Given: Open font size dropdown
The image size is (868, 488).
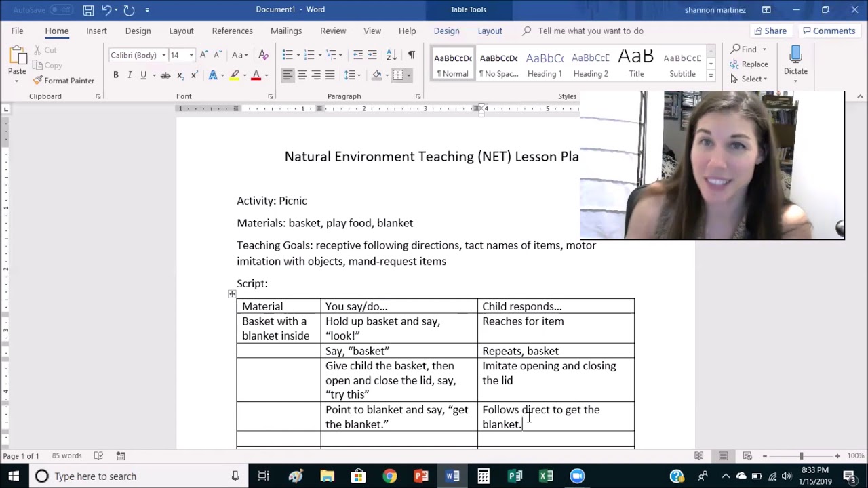Looking at the screenshot, I should pyautogui.click(x=191, y=55).
